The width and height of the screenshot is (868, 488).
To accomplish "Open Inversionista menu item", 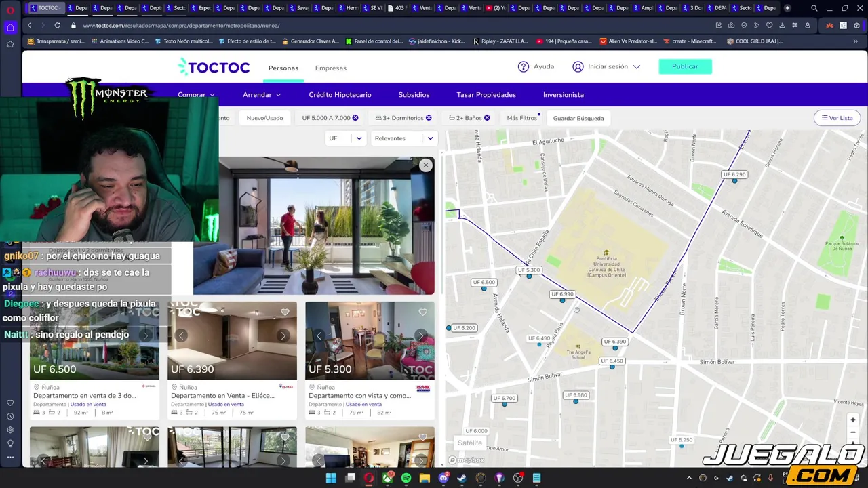I will (564, 95).
